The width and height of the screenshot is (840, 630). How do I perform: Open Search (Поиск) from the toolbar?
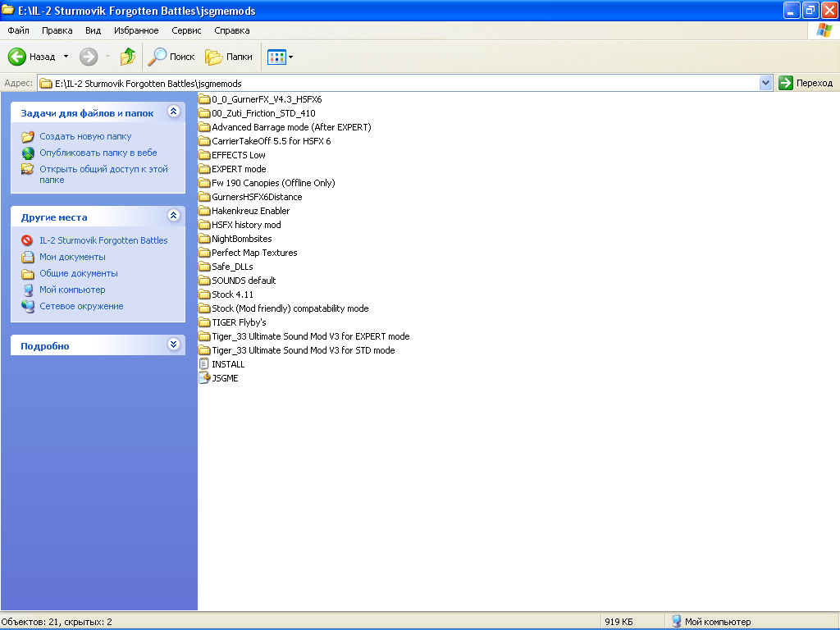point(171,57)
